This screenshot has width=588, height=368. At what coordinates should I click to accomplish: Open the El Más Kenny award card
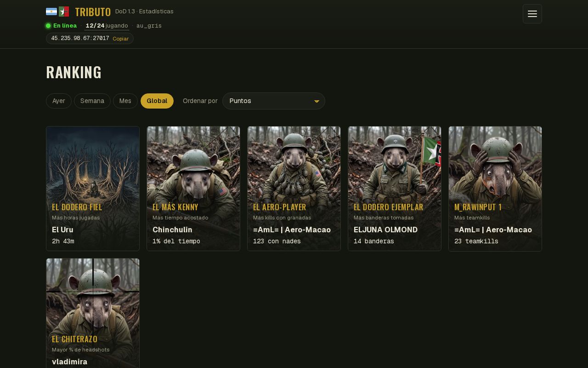[x=193, y=189]
